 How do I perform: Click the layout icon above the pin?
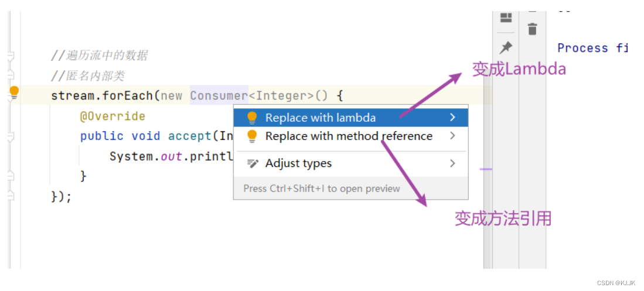click(506, 17)
